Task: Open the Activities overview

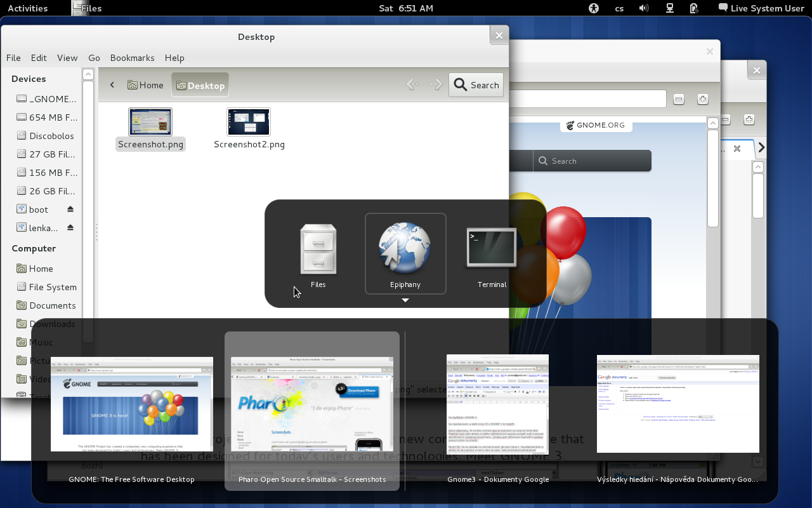Action: click(27, 8)
